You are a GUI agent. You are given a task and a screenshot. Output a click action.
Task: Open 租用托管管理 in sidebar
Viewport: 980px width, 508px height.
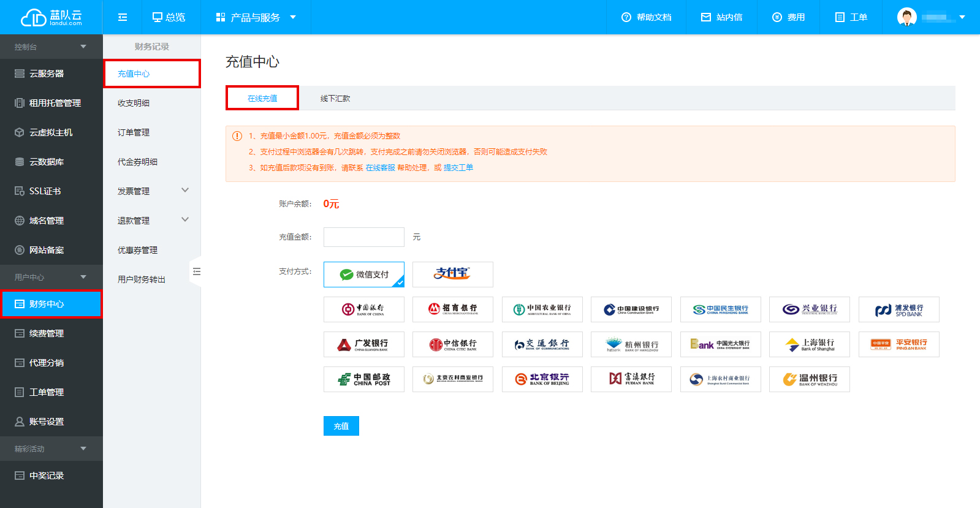[x=51, y=103]
